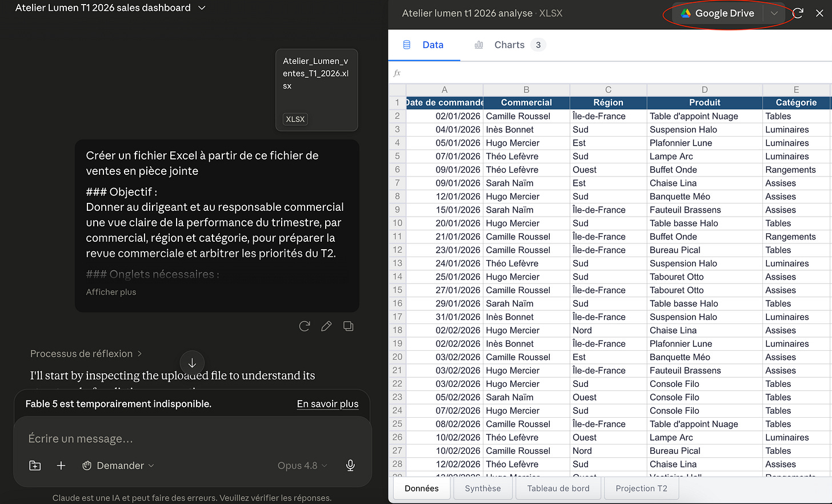This screenshot has height=504, width=832.
Task: Save the file to Google Drive
Action: point(717,13)
